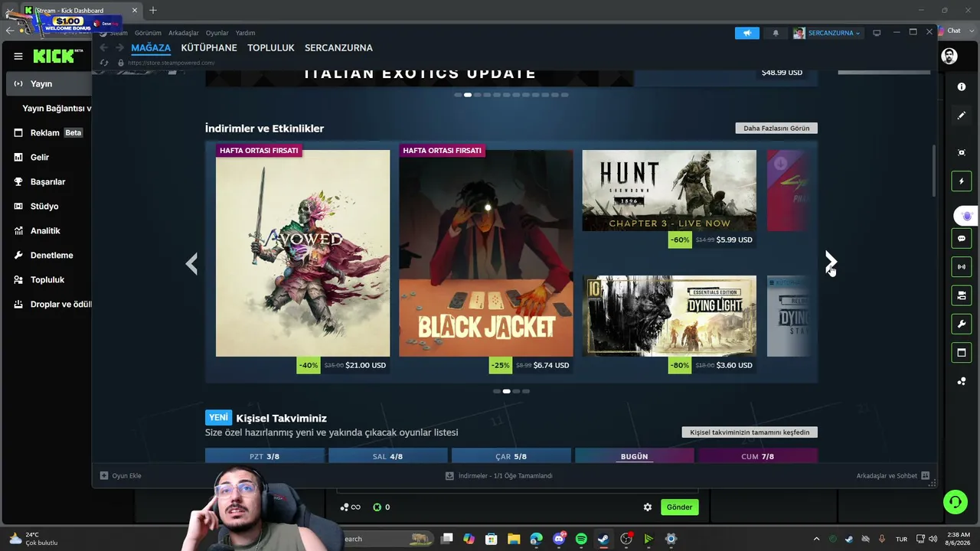Image resolution: width=980 pixels, height=551 pixels.
Task: Select BUGÜN in the personal calendar
Action: (x=634, y=456)
